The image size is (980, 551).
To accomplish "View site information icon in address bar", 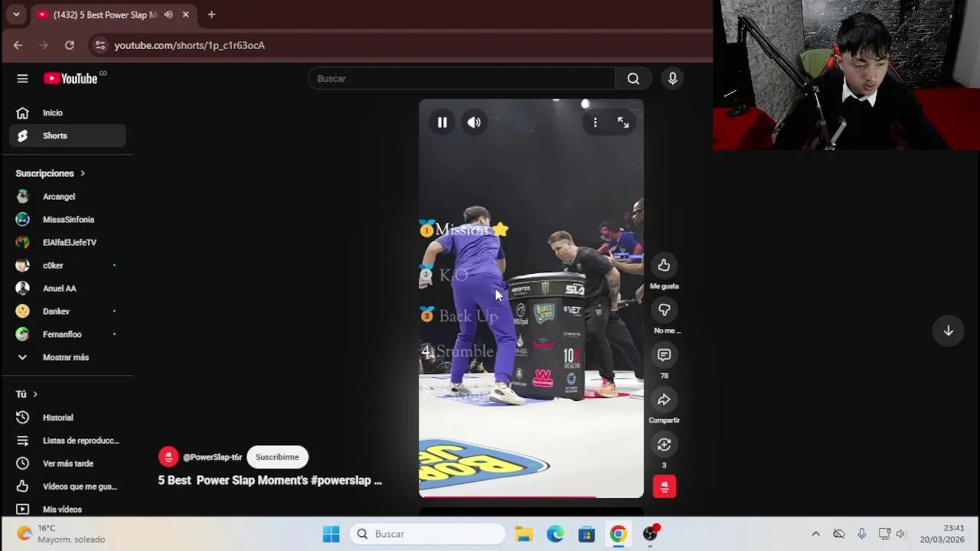I will (100, 45).
